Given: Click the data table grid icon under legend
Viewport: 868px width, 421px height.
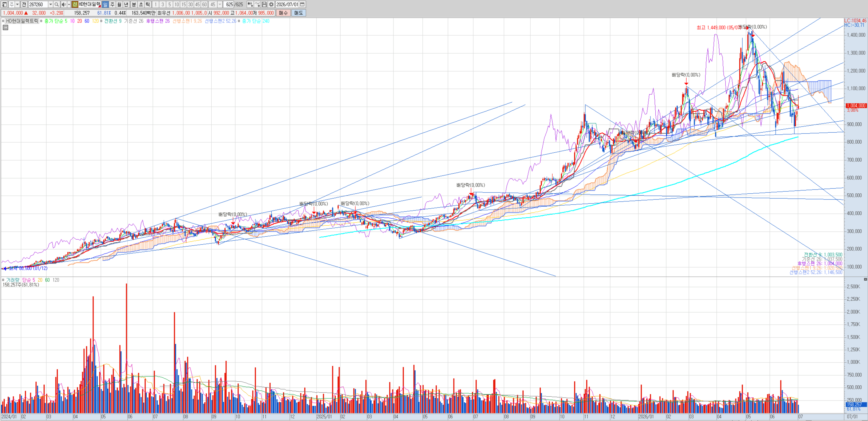Looking at the screenshot, I should (x=5, y=28).
